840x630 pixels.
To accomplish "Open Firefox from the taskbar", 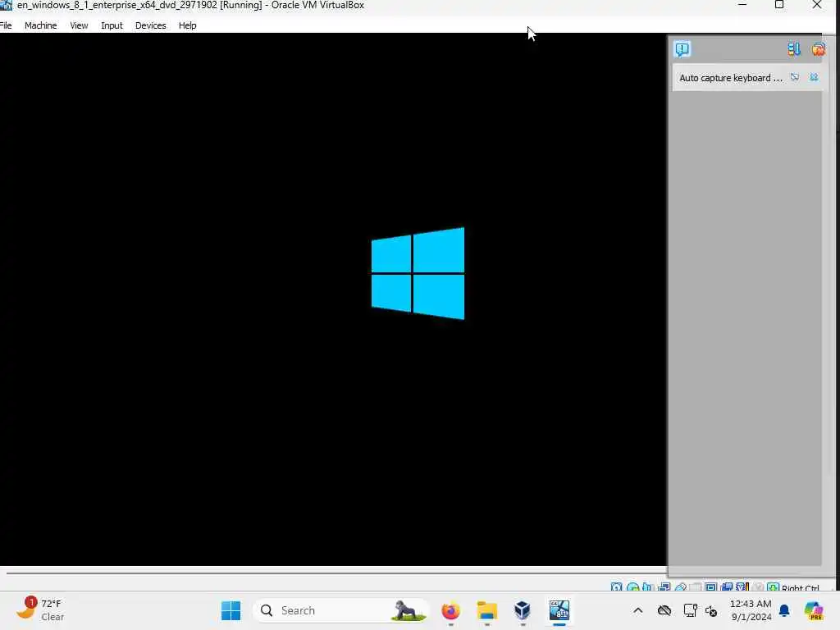I will 450,610.
